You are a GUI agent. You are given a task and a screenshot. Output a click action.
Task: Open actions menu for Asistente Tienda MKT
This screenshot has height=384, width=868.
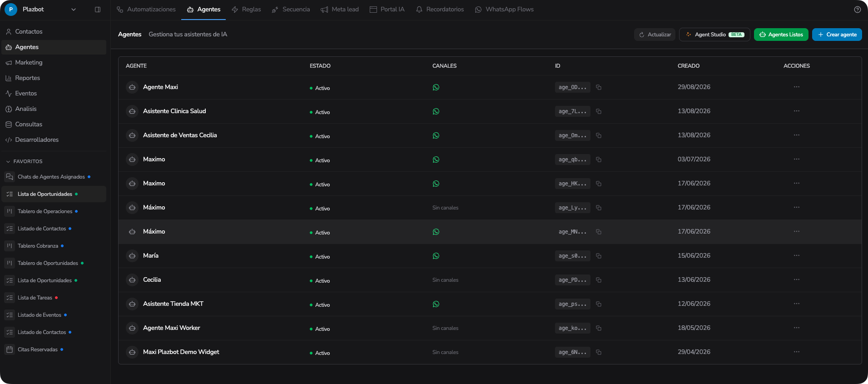(797, 304)
